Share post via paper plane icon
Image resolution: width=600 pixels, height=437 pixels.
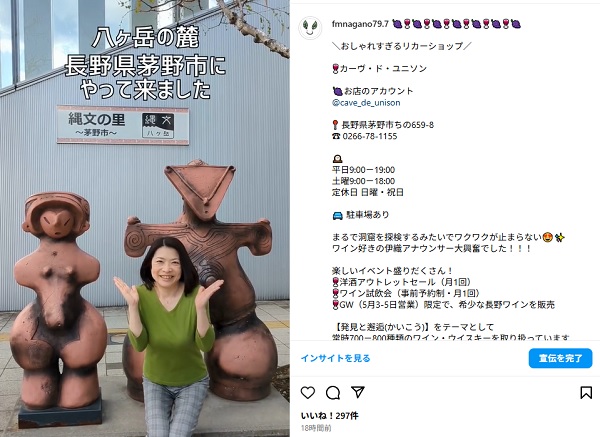click(x=358, y=392)
